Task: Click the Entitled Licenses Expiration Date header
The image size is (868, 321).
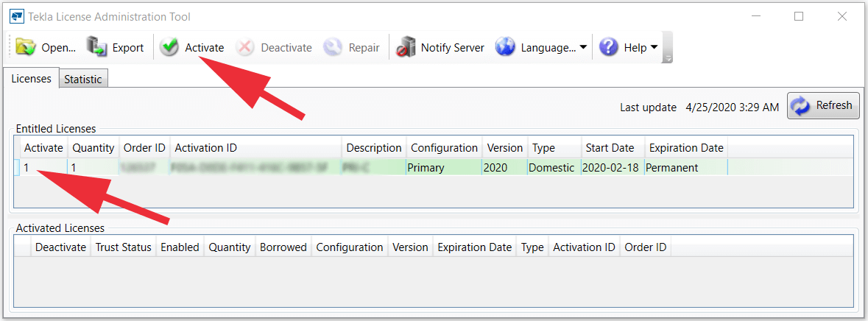Action: tap(686, 148)
